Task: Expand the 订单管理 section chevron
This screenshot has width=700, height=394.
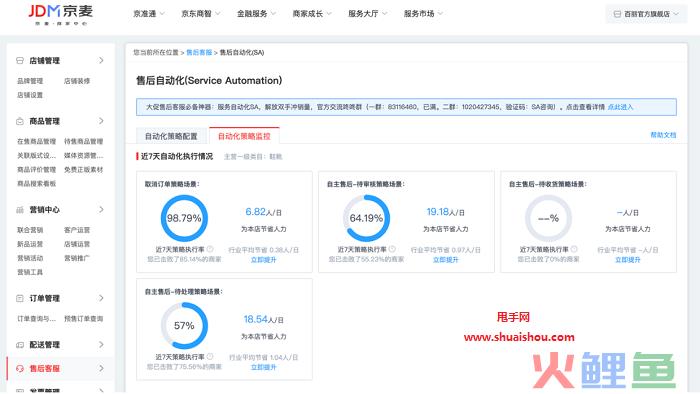Action: click(x=101, y=298)
